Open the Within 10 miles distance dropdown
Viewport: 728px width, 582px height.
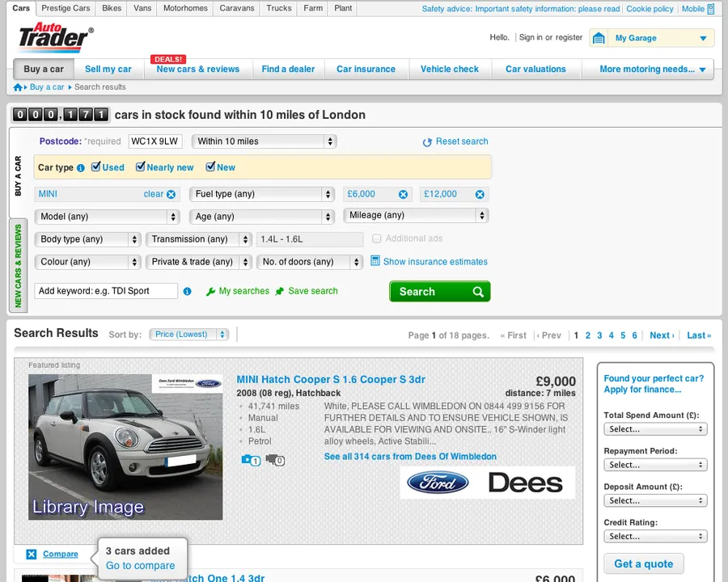[x=264, y=141]
